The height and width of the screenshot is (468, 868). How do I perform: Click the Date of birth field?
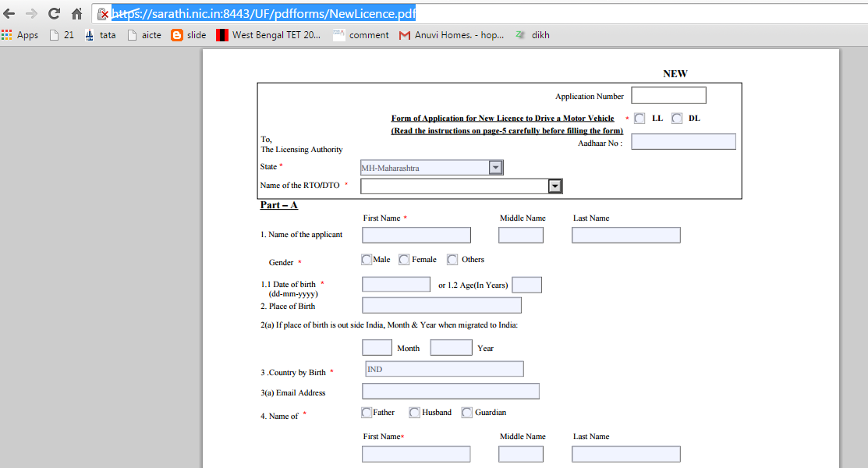[x=396, y=285]
